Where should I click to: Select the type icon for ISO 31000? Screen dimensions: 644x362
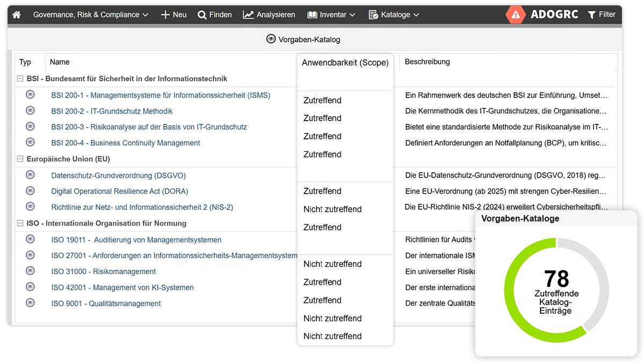point(30,271)
